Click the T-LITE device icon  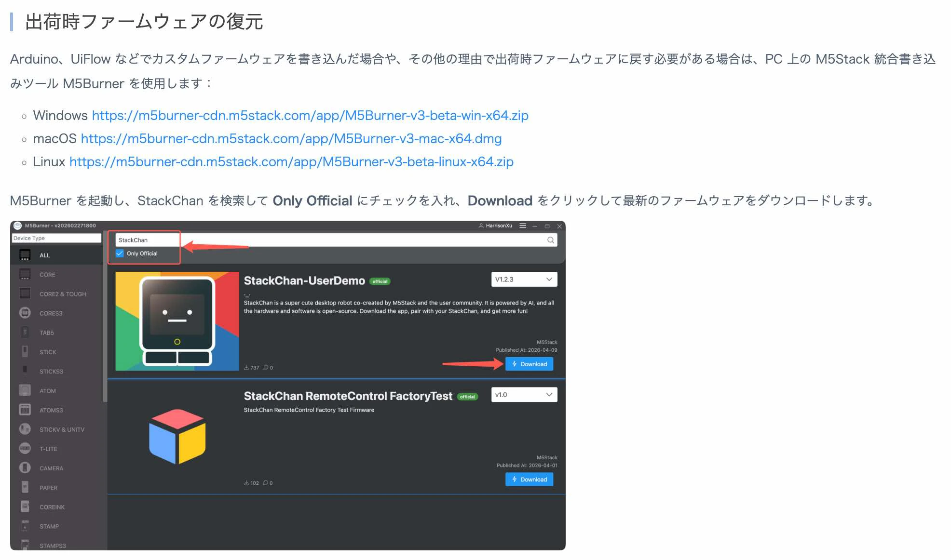(25, 448)
